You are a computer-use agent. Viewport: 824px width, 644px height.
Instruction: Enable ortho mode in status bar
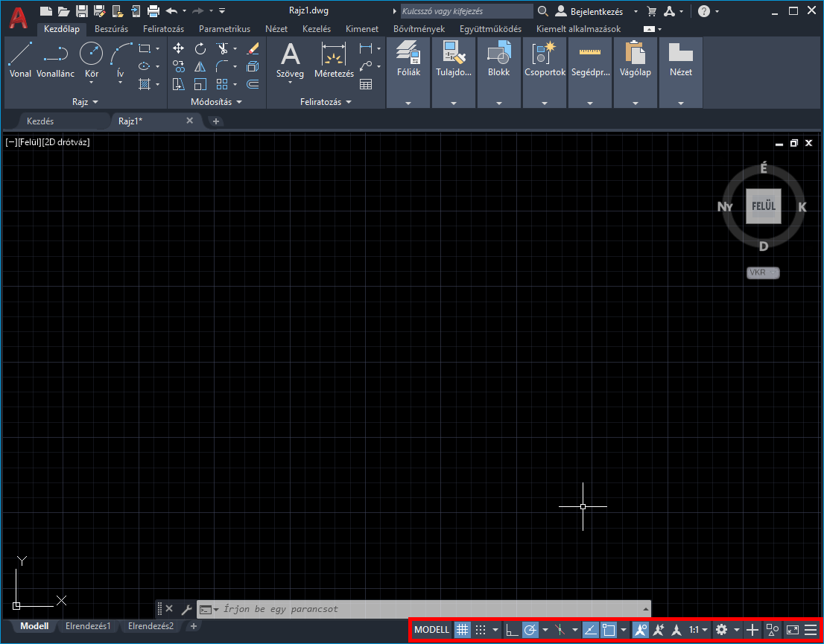(512, 629)
